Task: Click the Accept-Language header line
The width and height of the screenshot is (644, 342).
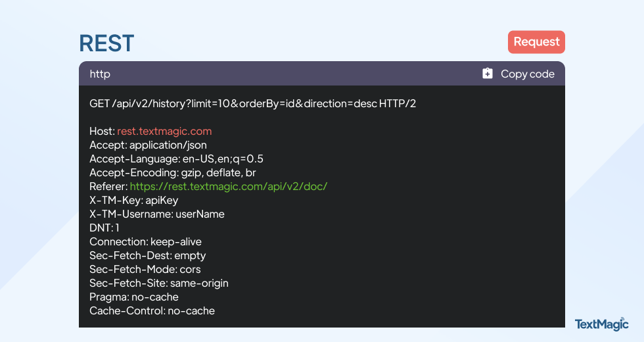Action: click(x=177, y=159)
